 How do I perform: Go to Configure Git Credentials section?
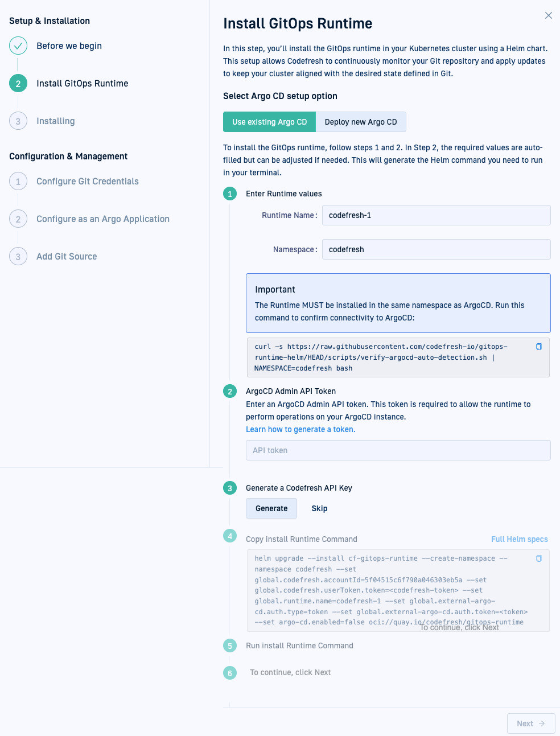click(88, 182)
